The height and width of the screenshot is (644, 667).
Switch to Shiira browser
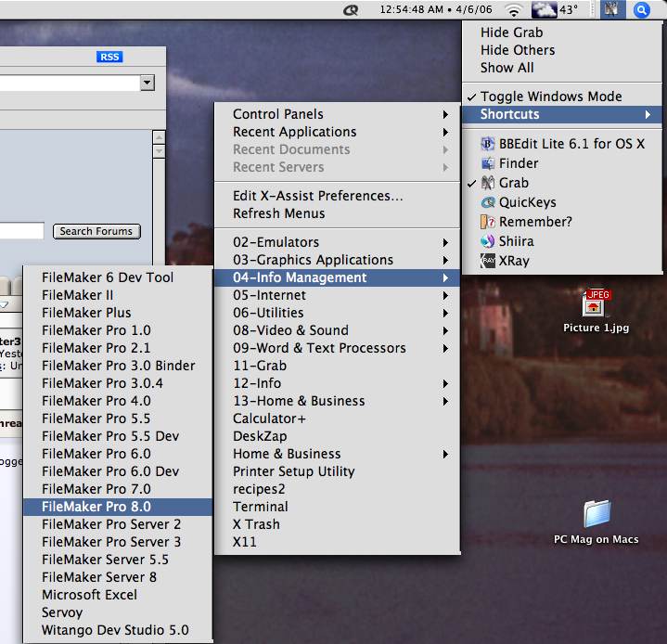click(562, 241)
